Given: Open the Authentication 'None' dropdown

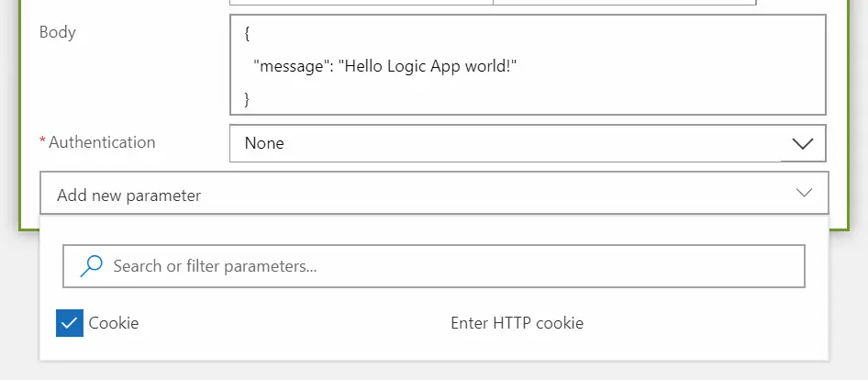Looking at the screenshot, I should point(528,143).
